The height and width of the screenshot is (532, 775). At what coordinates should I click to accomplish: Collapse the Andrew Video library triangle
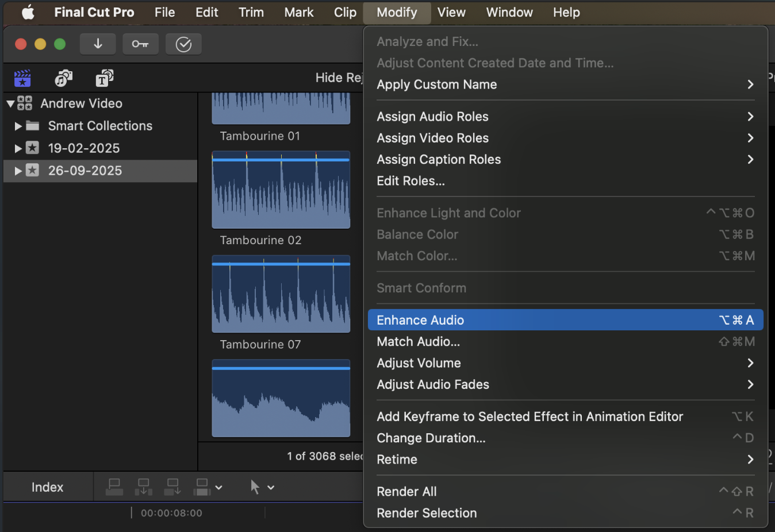click(x=10, y=104)
